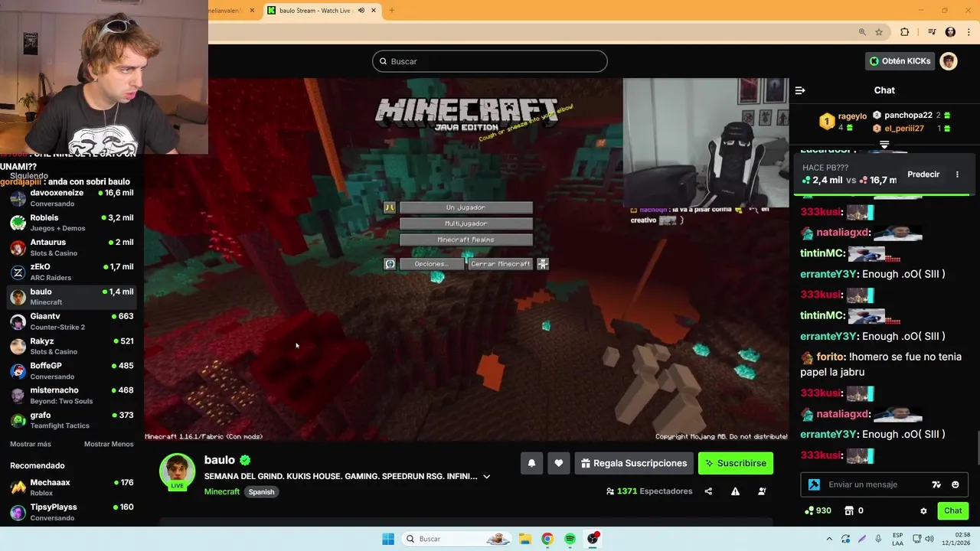Select the Minecraft category link
This screenshot has width=980, height=551.
tap(222, 491)
